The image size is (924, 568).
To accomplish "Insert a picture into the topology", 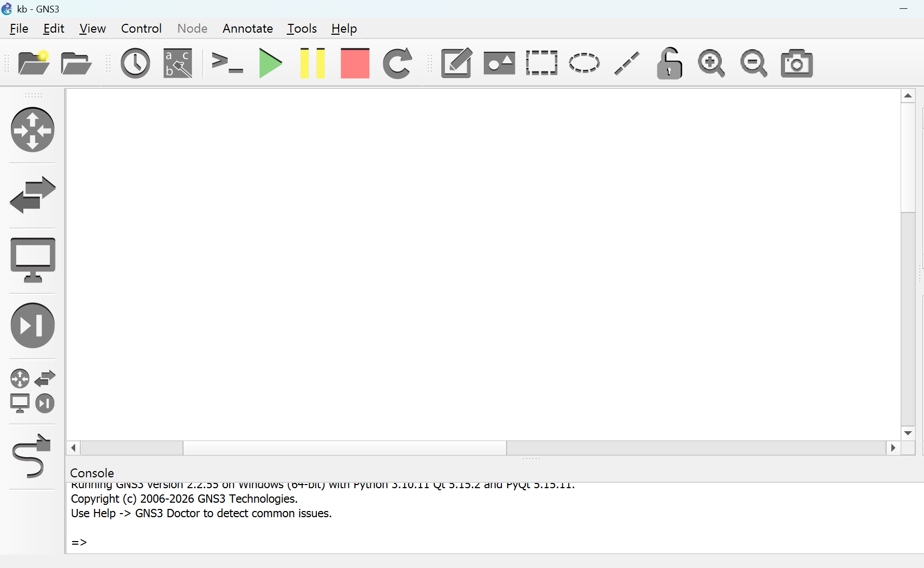I will point(499,63).
